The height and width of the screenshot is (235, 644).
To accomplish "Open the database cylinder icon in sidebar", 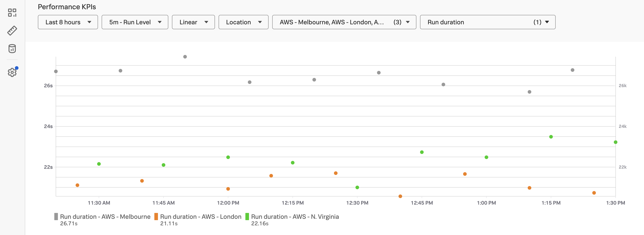I will 12,49.
